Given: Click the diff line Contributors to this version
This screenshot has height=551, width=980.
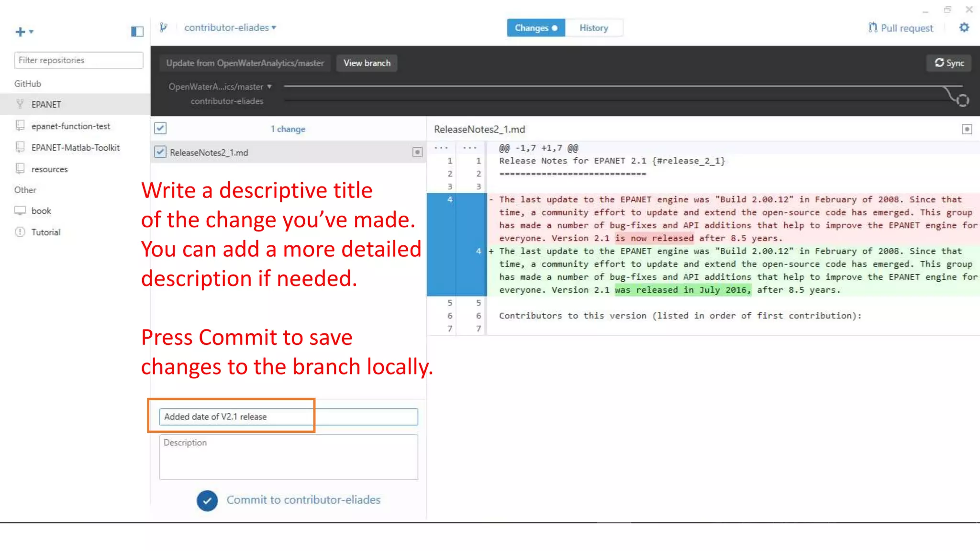Looking at the screenshot, I should (x=680, y=316).
